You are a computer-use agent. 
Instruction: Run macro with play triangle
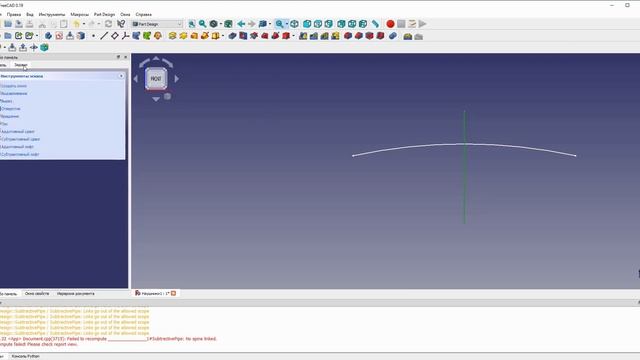(422, 24)
